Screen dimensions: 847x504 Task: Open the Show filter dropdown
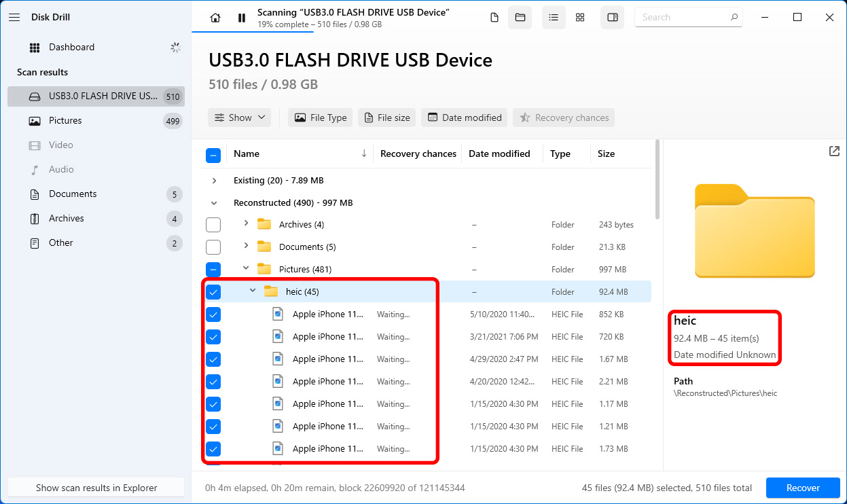pos(239,118)
